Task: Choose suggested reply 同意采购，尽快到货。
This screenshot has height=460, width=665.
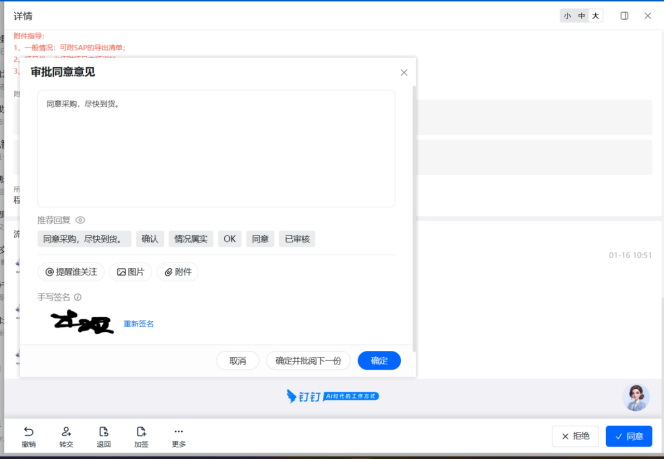Action: coord(84,239)
